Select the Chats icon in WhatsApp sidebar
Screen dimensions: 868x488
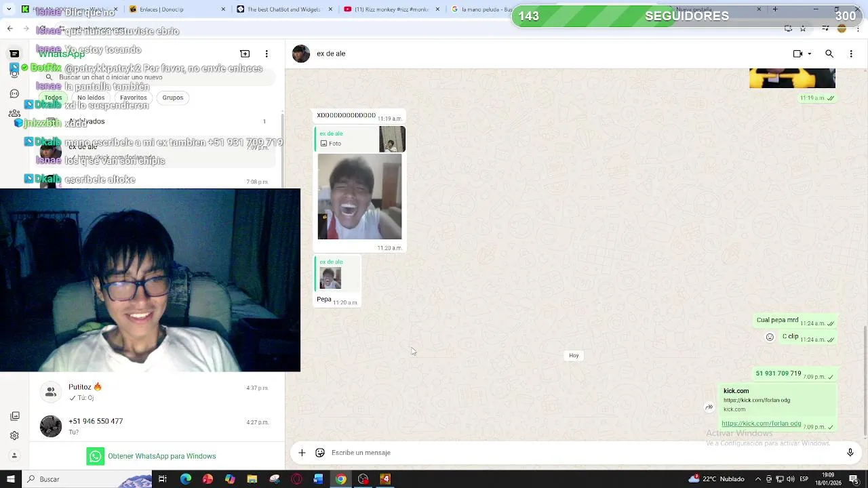(x=14, y=54)
